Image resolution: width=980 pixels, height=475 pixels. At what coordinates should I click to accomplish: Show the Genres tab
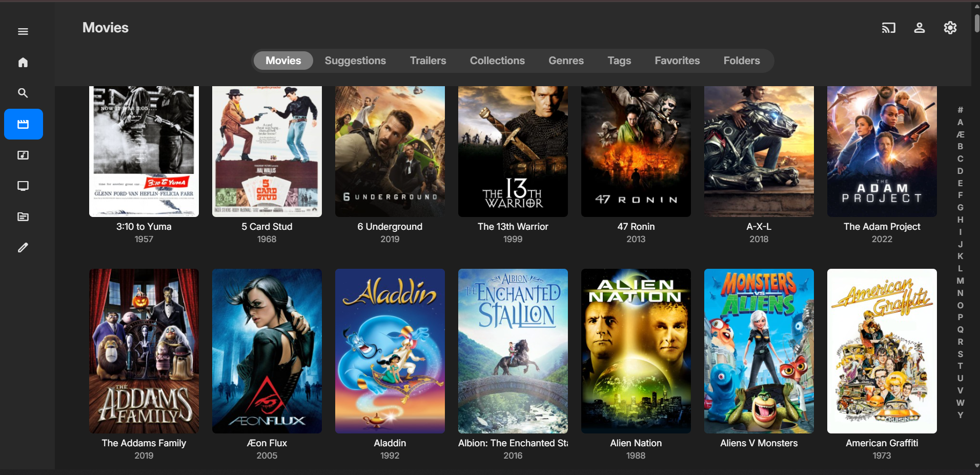(566, 61)
